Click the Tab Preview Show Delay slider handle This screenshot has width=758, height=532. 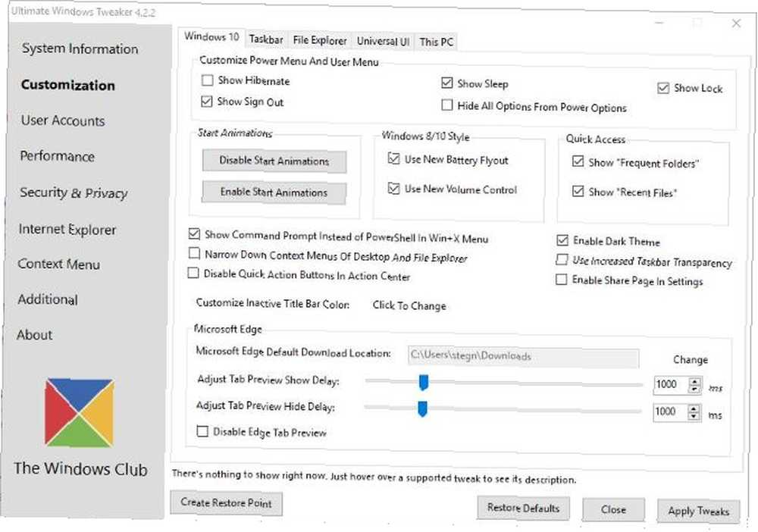424,382
